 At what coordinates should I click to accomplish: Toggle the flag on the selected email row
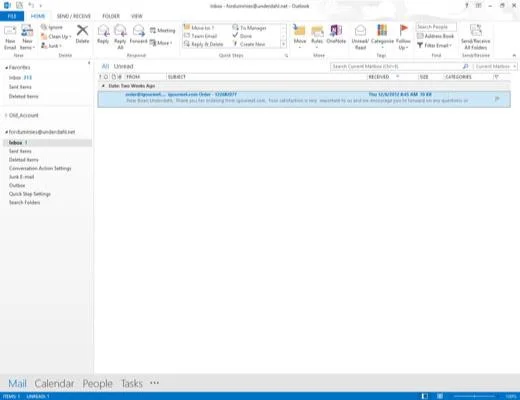point(497,99)
